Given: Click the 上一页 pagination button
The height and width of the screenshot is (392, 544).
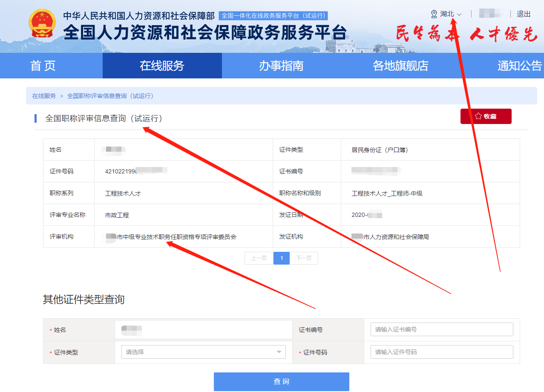Looking at the screenshot, I should [258, 258].
